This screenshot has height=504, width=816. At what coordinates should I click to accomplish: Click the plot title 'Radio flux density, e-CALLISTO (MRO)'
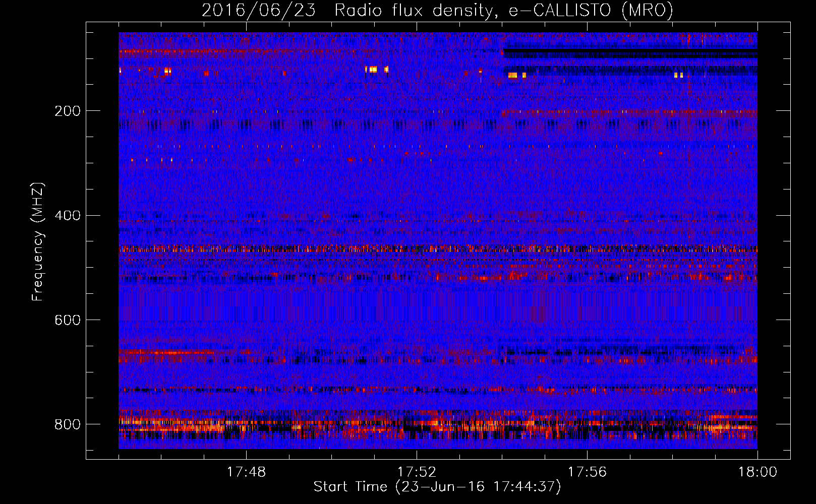[504, 11]
